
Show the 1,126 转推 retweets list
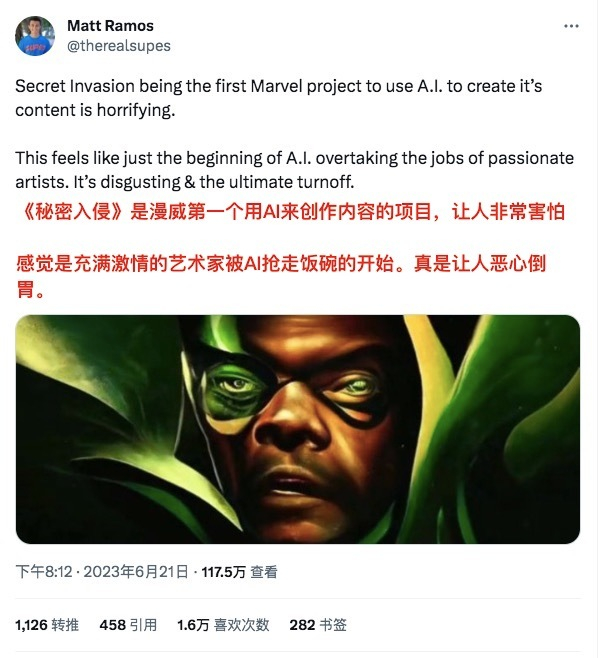coord(47,625)
